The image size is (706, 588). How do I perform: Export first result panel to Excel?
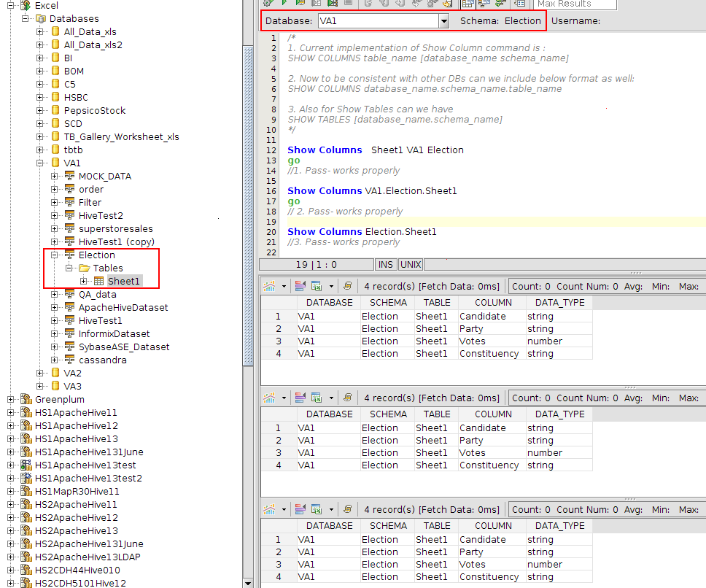tap(317, 286)
